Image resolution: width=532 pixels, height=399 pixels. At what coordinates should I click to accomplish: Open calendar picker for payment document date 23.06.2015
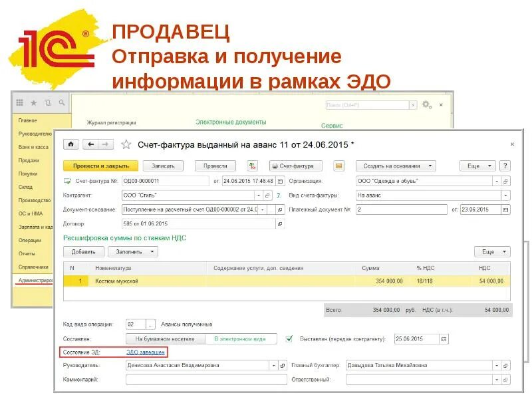click(505, 209)
